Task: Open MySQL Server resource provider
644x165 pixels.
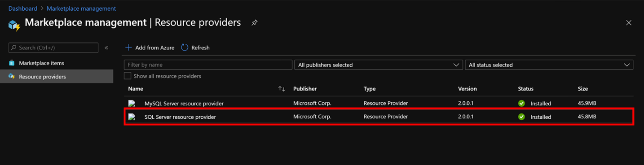Action: [x=184, y=104]
